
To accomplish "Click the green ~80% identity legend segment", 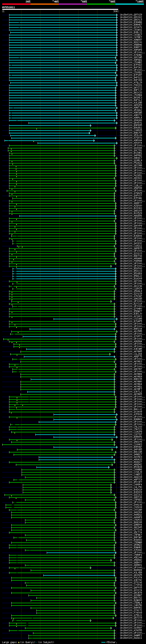I will (101, 4).
